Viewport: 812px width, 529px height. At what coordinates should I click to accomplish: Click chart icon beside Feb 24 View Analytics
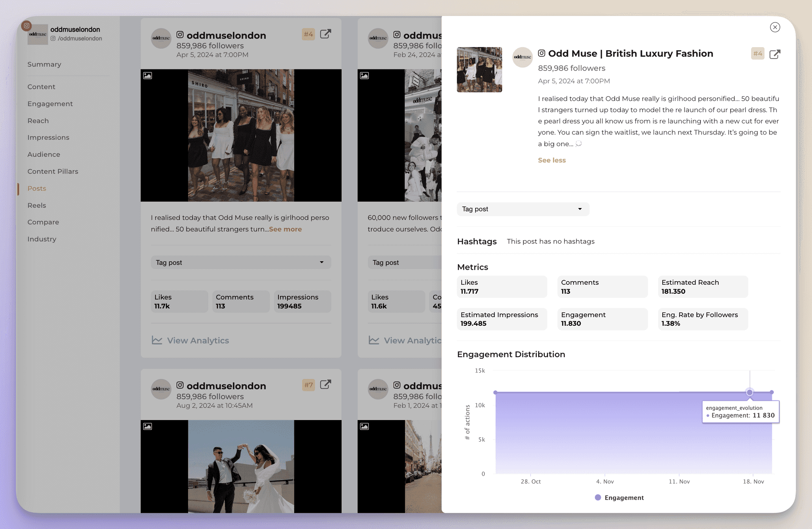tap(374, 340)
